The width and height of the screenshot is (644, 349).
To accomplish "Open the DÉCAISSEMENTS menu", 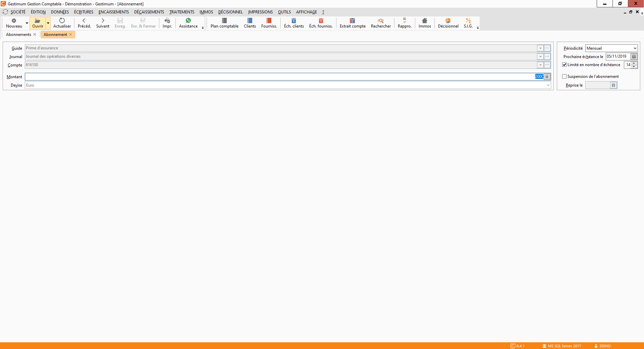I will click(149, 12).
